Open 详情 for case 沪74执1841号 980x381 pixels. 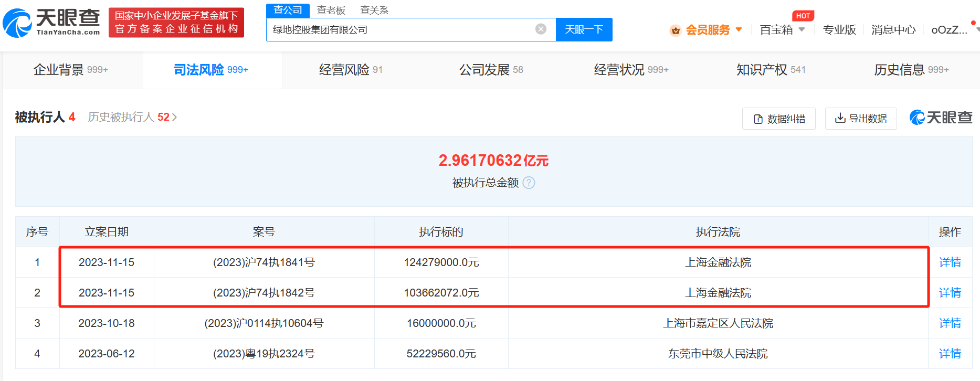point(950,262)
